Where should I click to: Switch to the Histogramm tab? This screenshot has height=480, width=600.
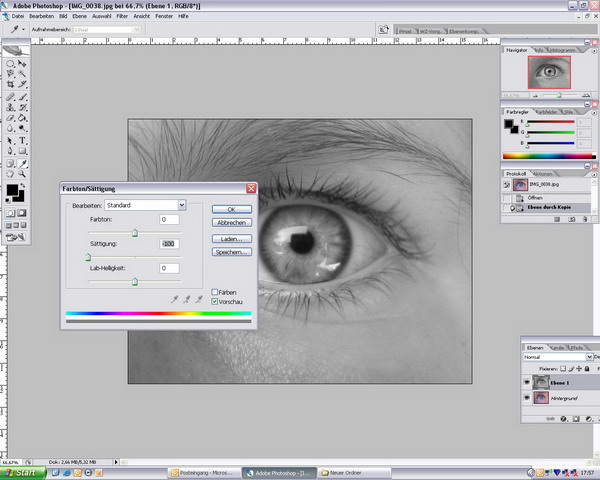pos(562,50)
